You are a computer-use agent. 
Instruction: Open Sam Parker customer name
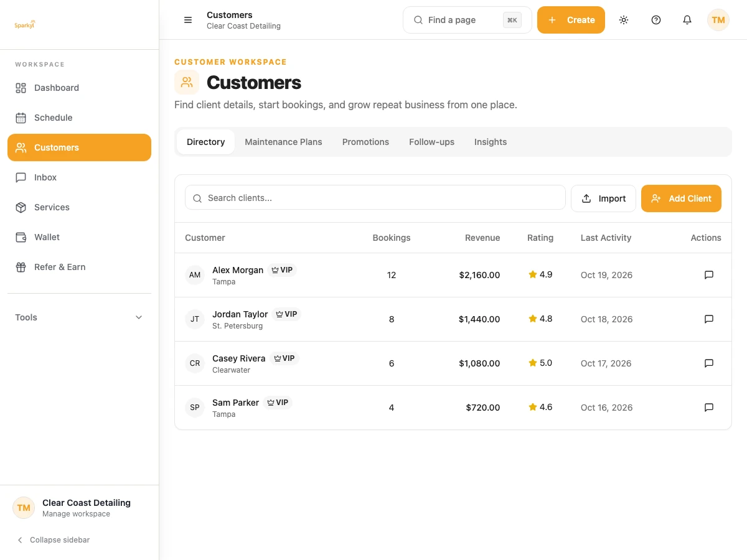pos(235,403)
